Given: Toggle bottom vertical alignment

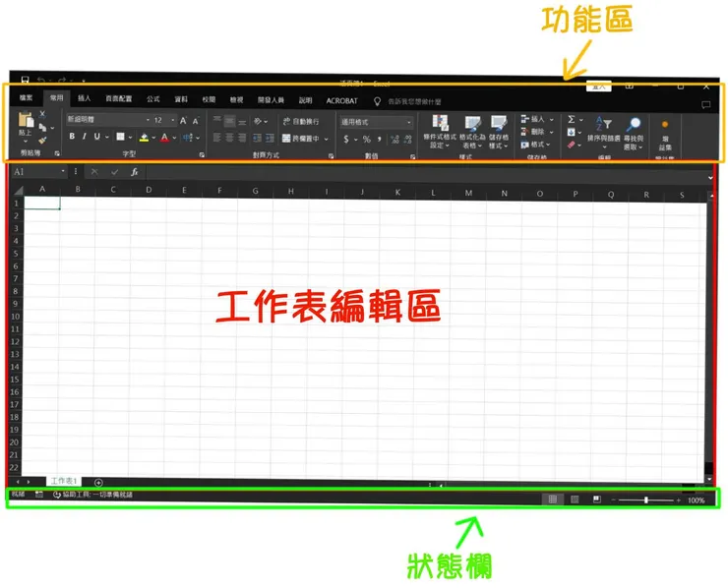Looking at the screenshot, I should [x=242, y=122].
